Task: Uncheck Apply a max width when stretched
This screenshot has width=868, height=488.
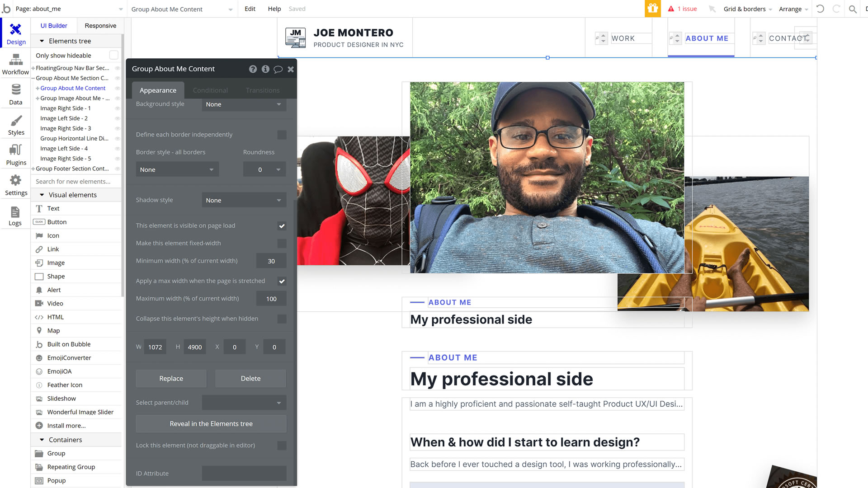Action: click(282, 281)
